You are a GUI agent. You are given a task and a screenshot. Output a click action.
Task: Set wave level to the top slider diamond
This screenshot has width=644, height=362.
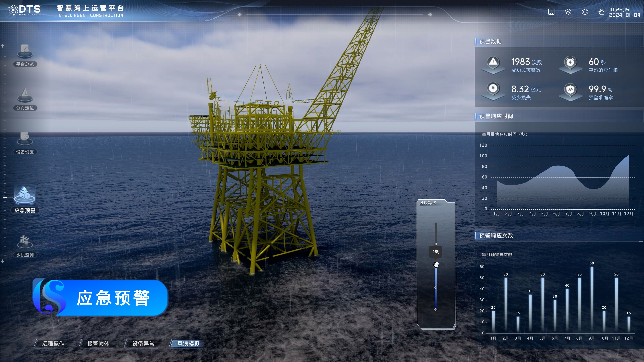pos(436,244)
